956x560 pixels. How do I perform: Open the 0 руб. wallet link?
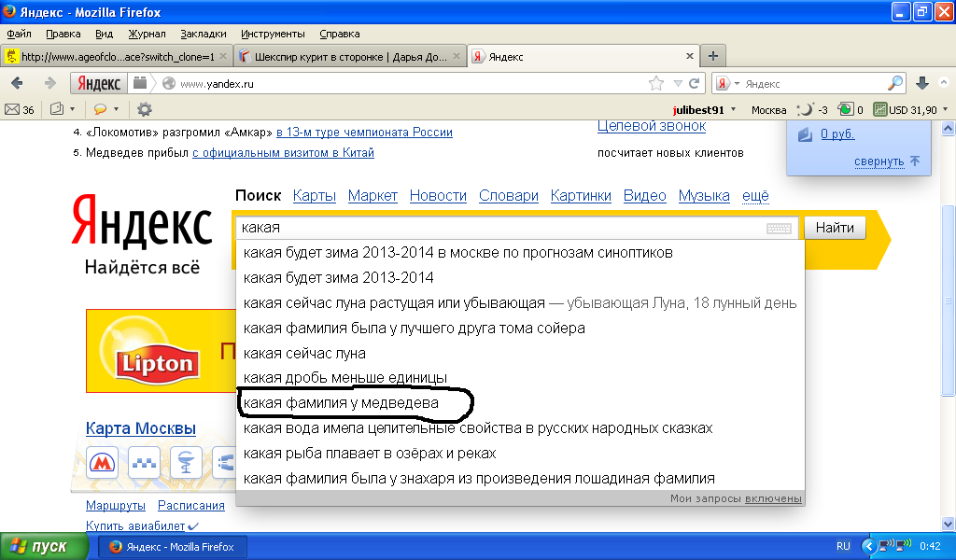(x=837, y=134)
